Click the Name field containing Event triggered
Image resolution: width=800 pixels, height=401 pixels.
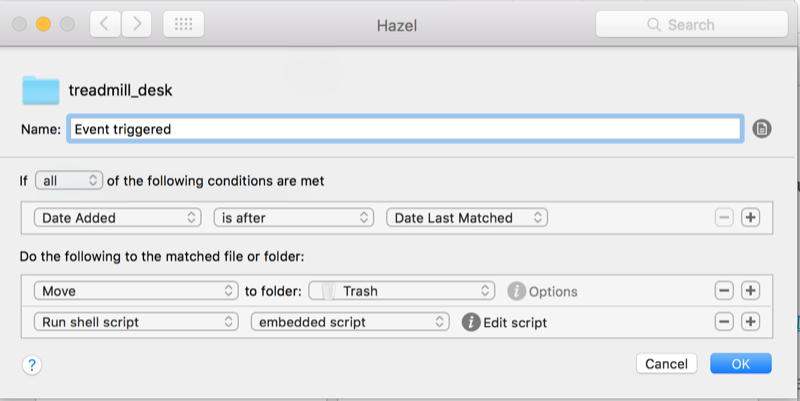click(404, 129)
